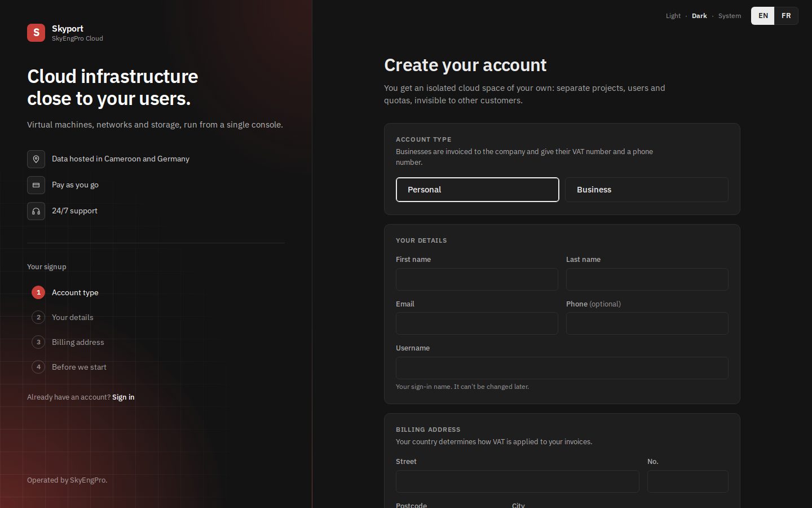Switch theme to Light

(673, 16)
